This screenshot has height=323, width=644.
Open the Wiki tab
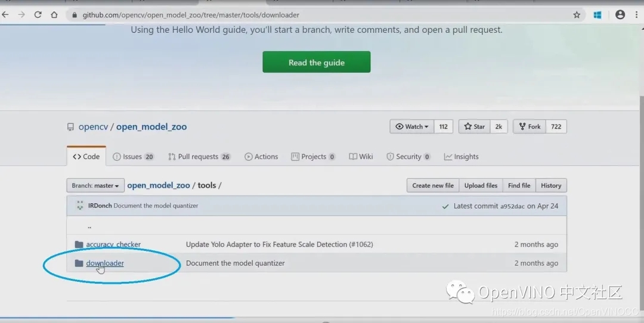pyautogui.click(x=361, y=156)
